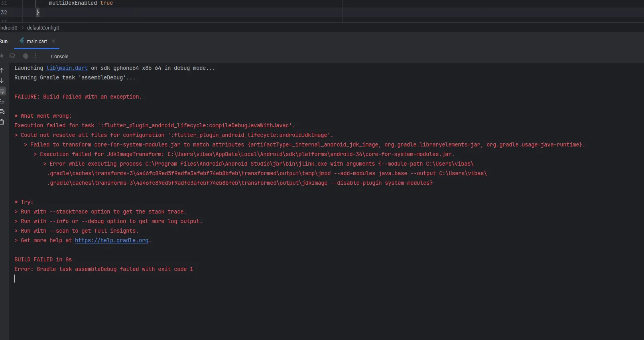Click the Flutter Hot Restart icon
The width and height of the screenshot is (644, 340).
12,56
